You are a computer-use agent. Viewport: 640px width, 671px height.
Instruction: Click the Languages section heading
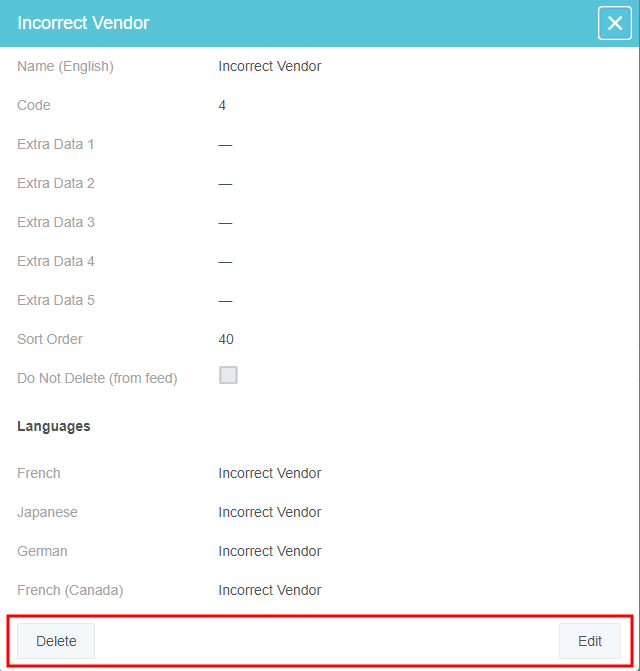pyautogui.click(x=54, y=427)
